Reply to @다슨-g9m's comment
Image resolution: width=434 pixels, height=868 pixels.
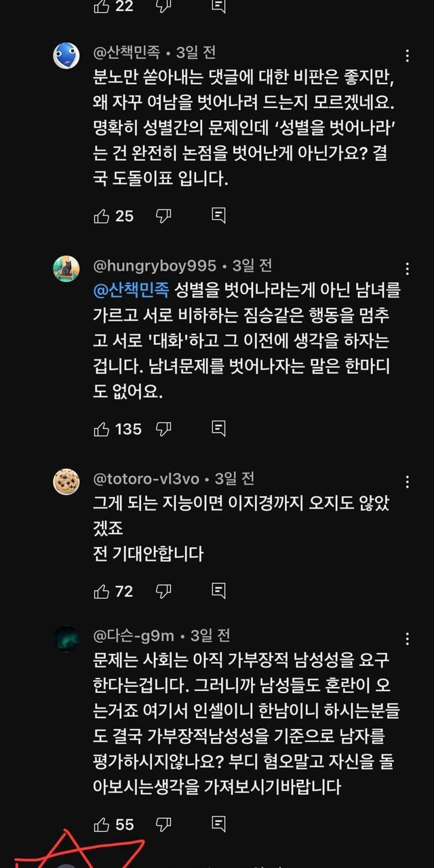click(218, 825)
